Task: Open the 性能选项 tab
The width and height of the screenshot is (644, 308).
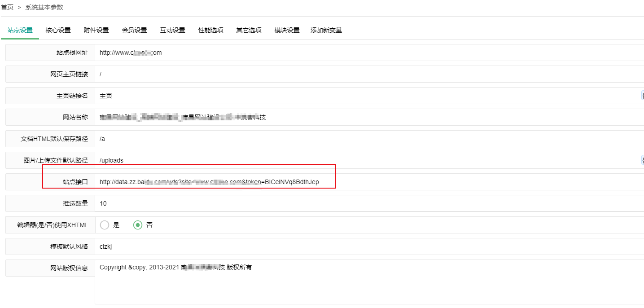Action: (x=210, y=30)
